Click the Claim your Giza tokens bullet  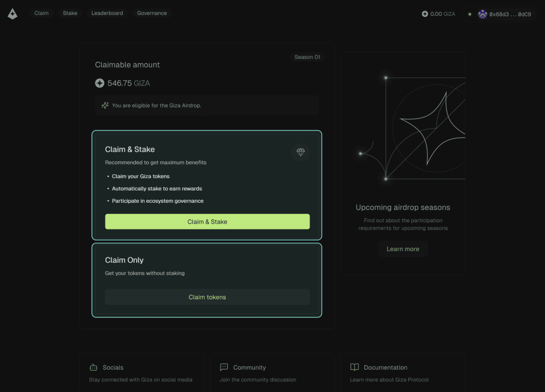[141, 176]
